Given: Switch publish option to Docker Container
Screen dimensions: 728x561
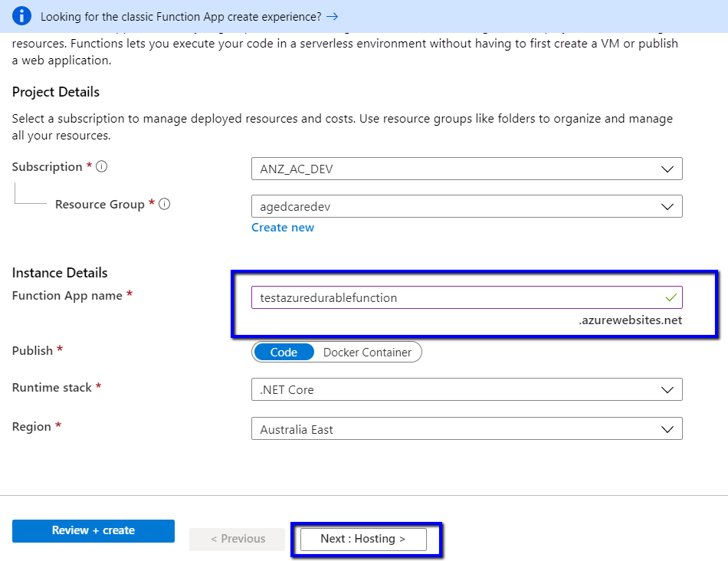Looking at the screenshot, I should [367, 353].
